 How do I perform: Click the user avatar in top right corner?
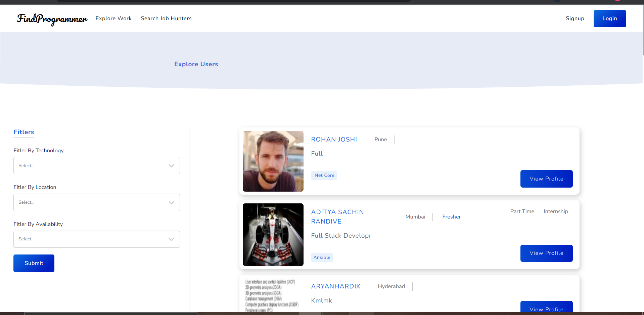coord(617,1)
